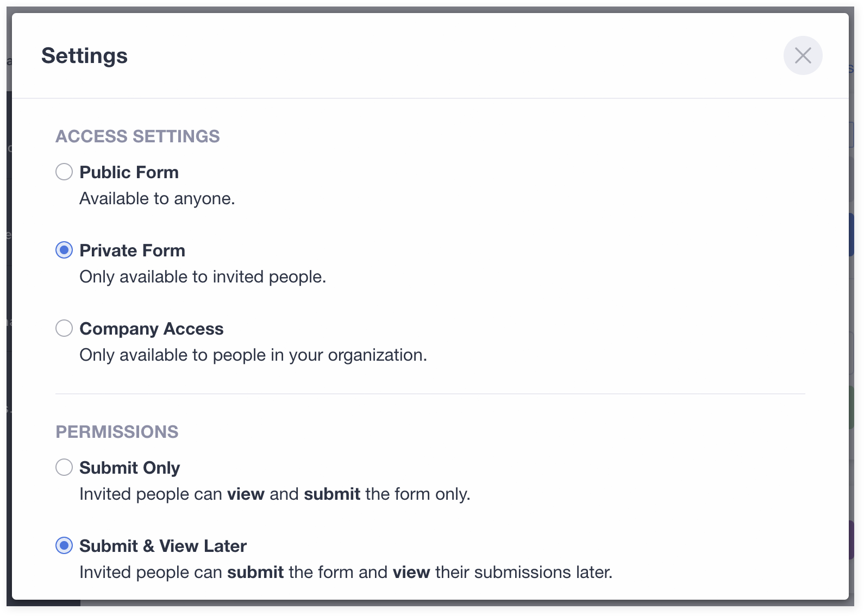Screen dimensions: 864x616
Task: Select the Public Form radio circle
Action: 64,172
